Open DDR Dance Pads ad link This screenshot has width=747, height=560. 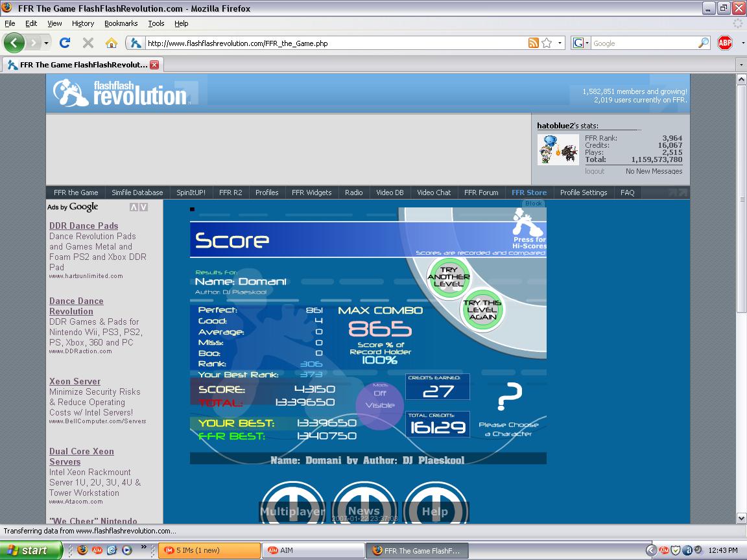point(84,226)
